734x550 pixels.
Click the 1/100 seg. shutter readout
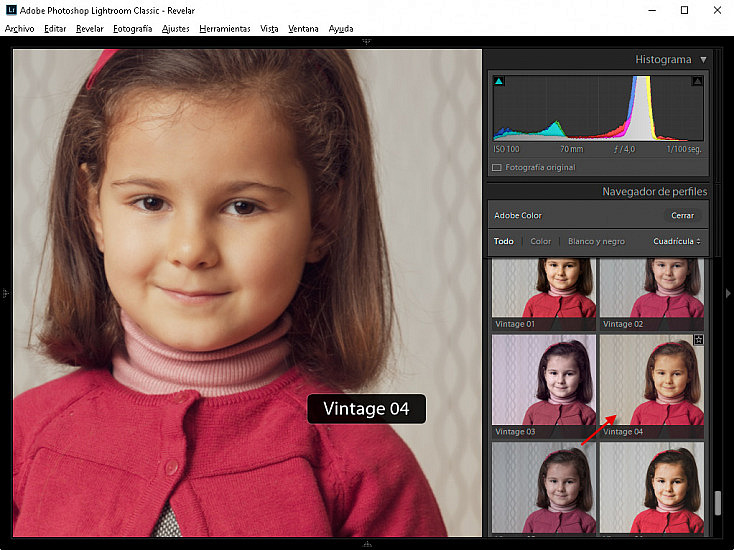tap(684, 149)
